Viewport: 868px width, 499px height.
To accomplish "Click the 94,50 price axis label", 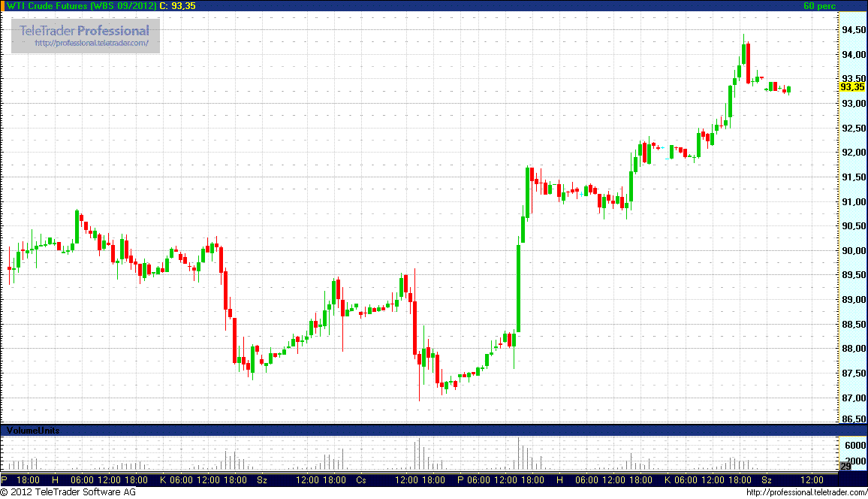I will coord(853,30).
